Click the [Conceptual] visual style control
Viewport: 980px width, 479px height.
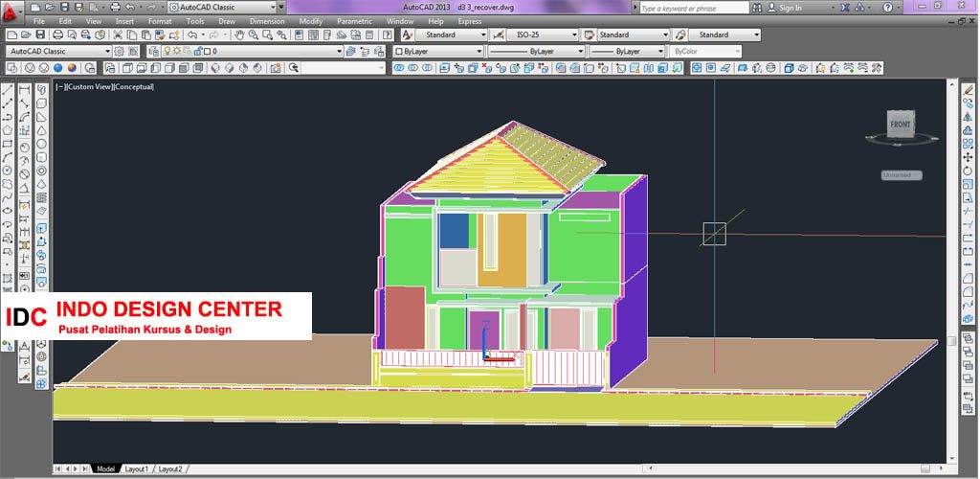pyautogui.click(x=133, y=87)
